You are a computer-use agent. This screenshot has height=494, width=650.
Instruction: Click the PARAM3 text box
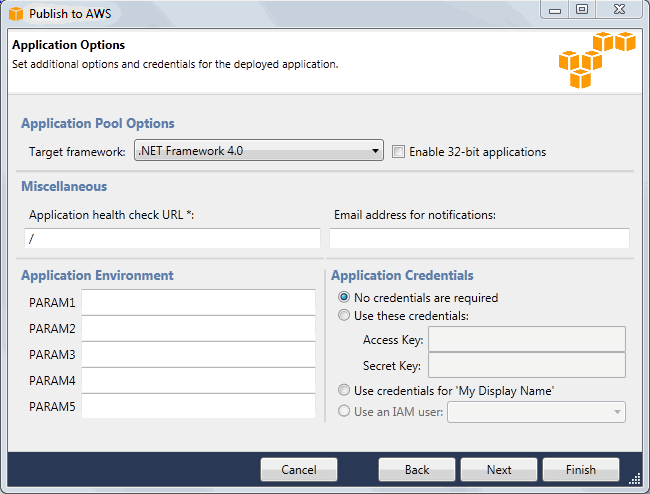click(x=198, y=355)
